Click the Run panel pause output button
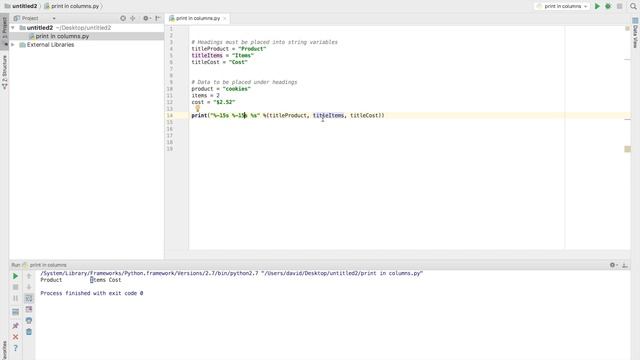Screen dimensions: 640x360 (15, 298)
